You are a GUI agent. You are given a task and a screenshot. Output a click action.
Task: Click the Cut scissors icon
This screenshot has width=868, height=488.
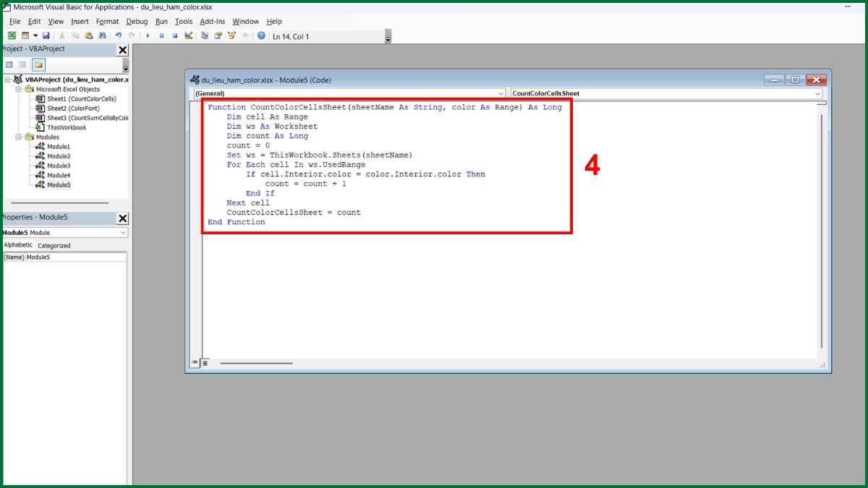click(62, 35)
